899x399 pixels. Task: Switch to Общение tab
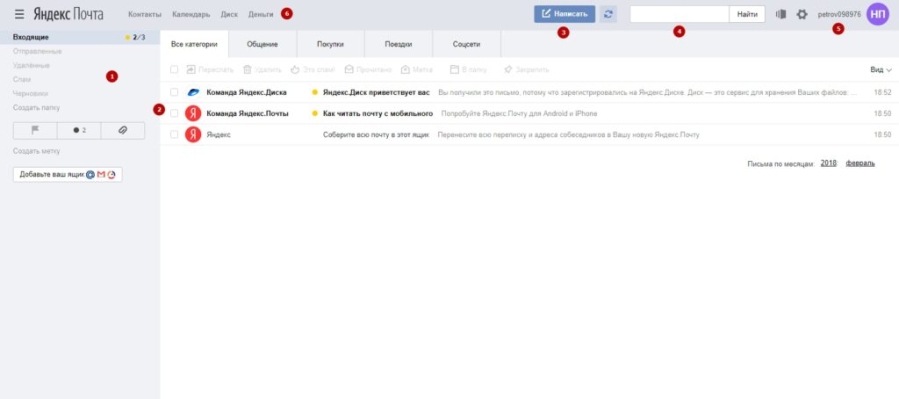tap(263, 44)
